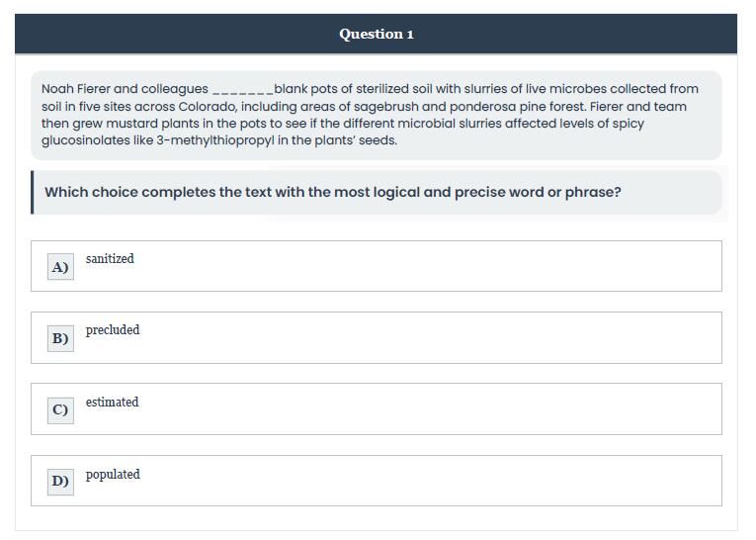This screenshot has height=540, width=756.
Task: Click the name 'Noah Fierer' in the passage
Action: (x=76, y=89)
